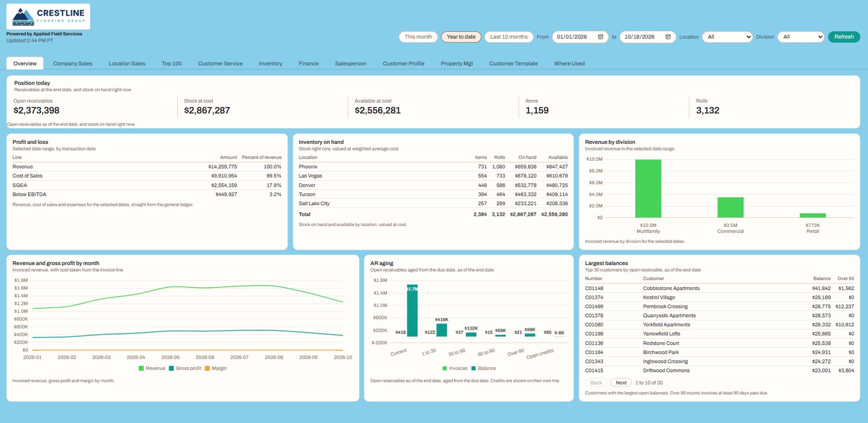This screenshot has height=423, width=868.
Task: Click the From date input 01/01/2026
Action: click(580, 37)
